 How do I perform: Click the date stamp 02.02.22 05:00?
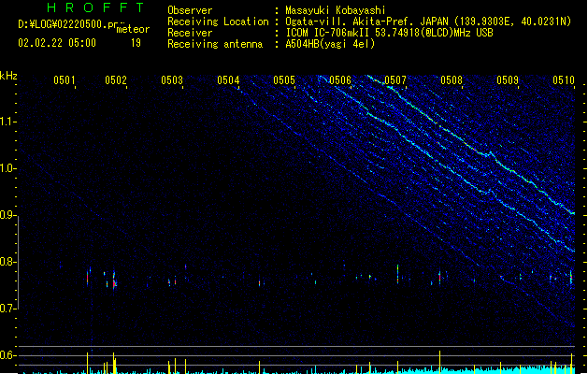[57, 43]
